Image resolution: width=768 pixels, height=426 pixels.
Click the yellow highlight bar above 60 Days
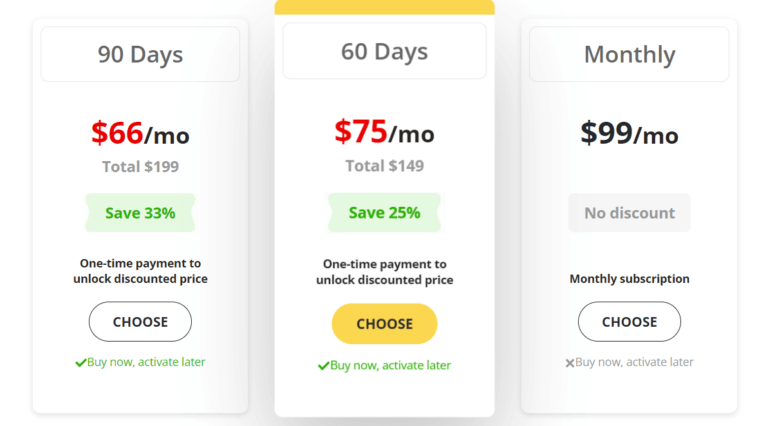(384, 7)
